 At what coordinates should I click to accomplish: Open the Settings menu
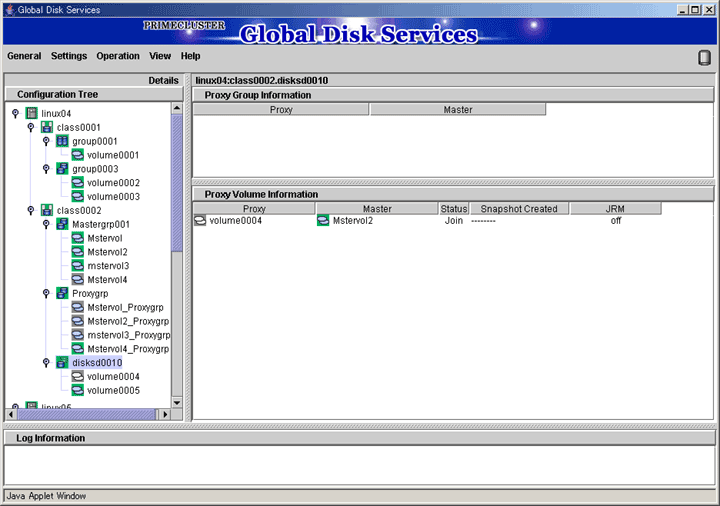[69, 56]
